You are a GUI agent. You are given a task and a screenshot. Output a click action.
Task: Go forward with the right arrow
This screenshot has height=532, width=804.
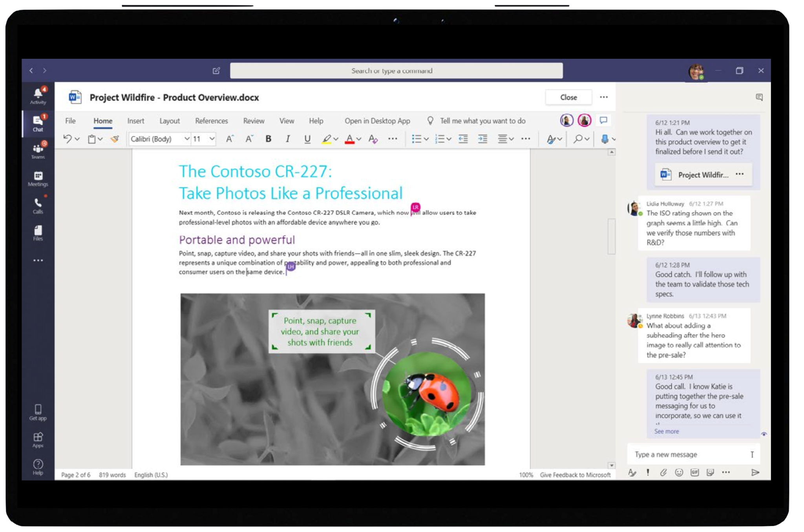point(45,71)
